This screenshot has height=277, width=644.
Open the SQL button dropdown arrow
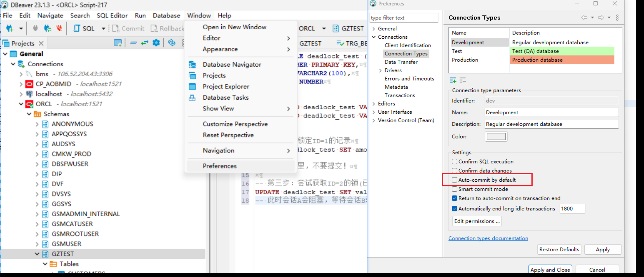point(103,28)
